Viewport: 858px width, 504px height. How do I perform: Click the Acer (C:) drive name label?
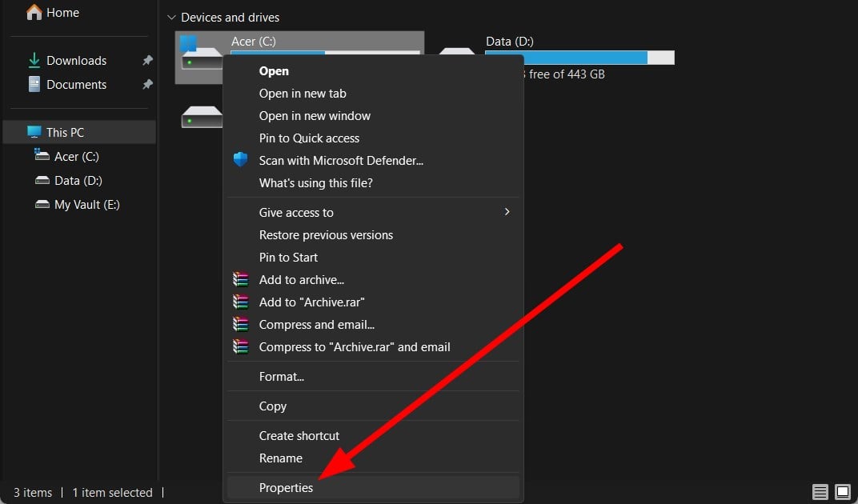254,41
